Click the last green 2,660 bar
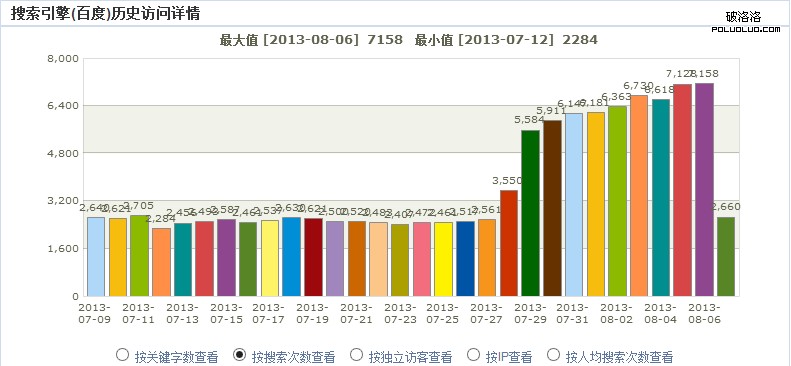The image size is (791, 366). [x=726, y=257]
